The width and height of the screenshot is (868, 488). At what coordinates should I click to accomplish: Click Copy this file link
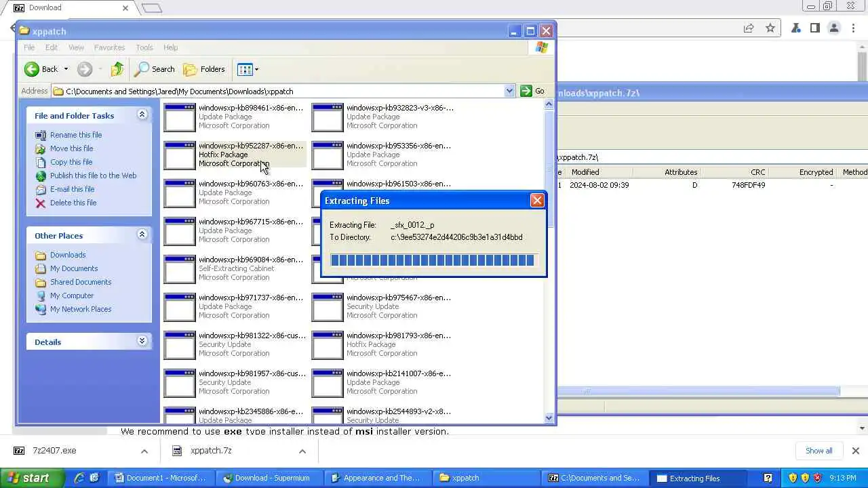pos(71,162)
